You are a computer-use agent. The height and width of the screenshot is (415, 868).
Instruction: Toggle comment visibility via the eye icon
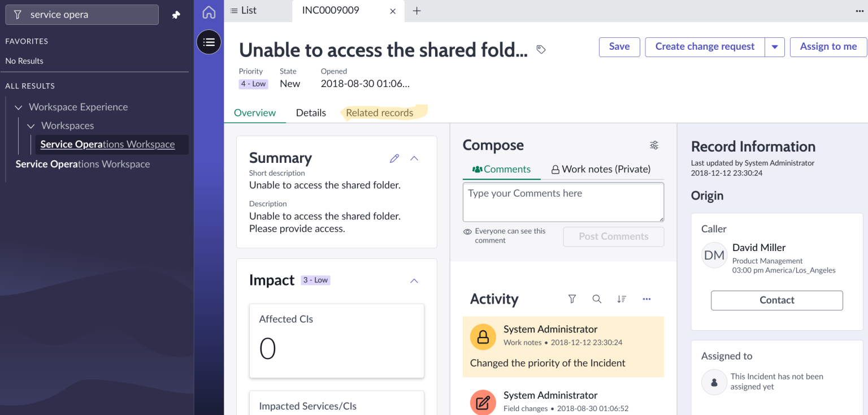coord(467,231)
